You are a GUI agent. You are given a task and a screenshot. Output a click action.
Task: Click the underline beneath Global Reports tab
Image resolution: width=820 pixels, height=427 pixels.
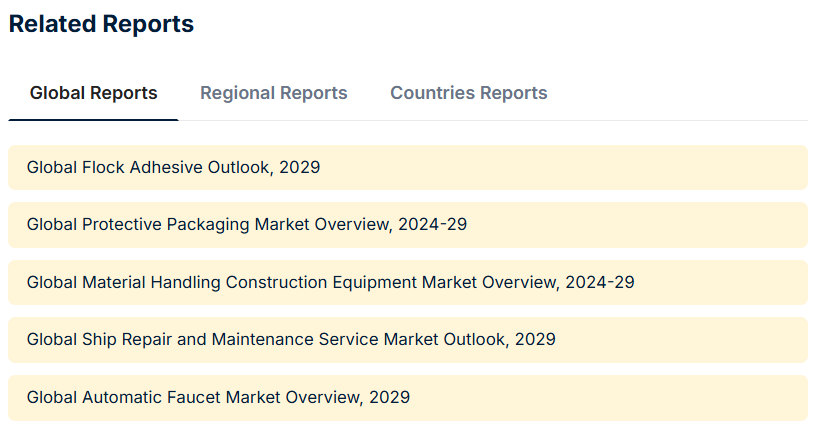(x=93, y=120)
